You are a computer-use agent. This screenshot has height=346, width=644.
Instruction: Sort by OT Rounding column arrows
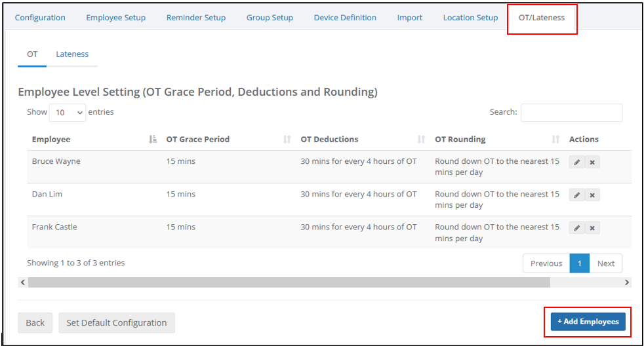click(555, 140)
